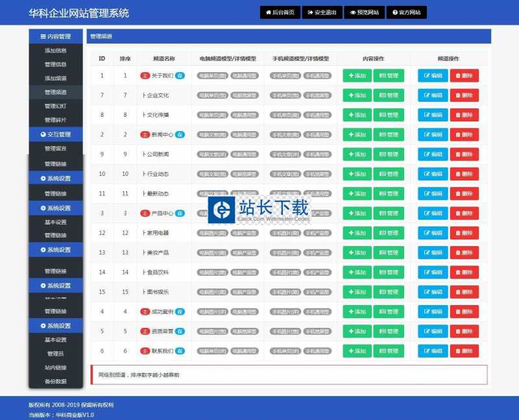Open 添加信息 in the sidebar
Screen dimensions: 519x420
(56, 50)
